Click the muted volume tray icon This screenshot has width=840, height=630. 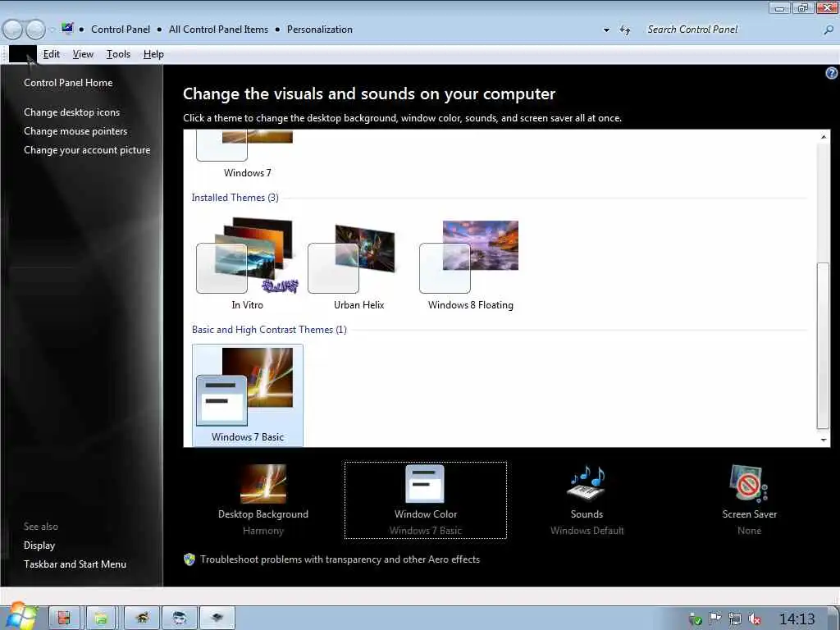pos(755,619)
